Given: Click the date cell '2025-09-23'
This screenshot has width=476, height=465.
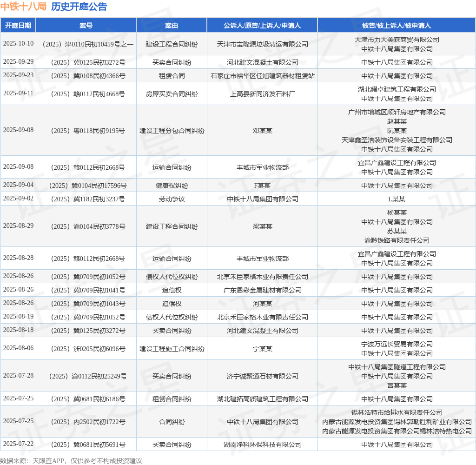Looking at the screenshot, I should pyautogui.click(x=18, y=75).
